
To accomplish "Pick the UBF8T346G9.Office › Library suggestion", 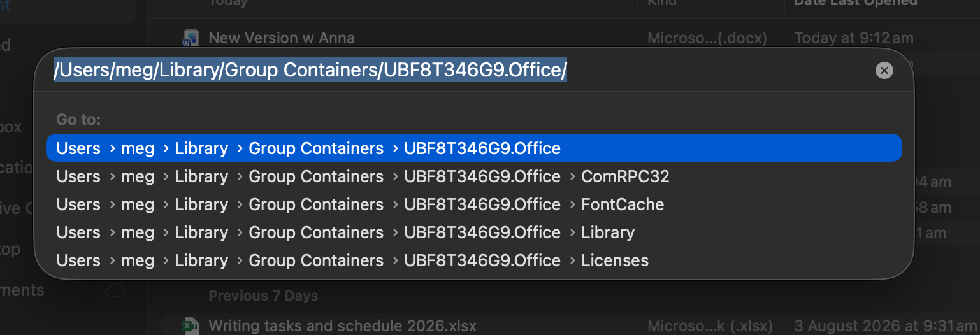I will (474, 232).
